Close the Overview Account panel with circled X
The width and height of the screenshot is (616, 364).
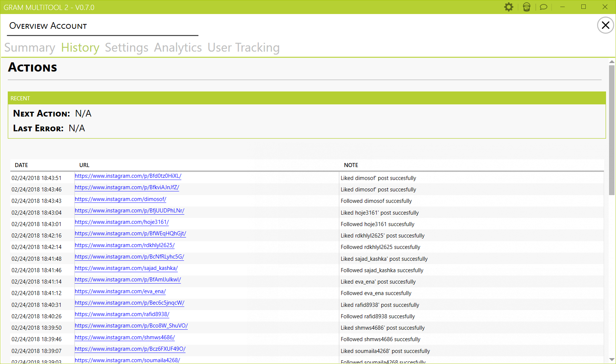point(605,25)
